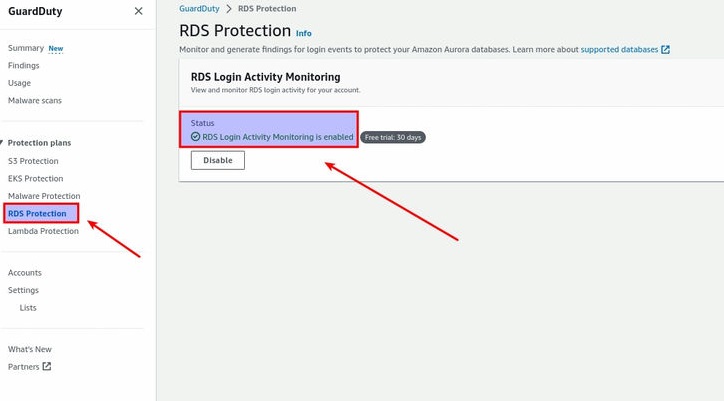
Task: Open the Findings page
Action: click(24, 65)
